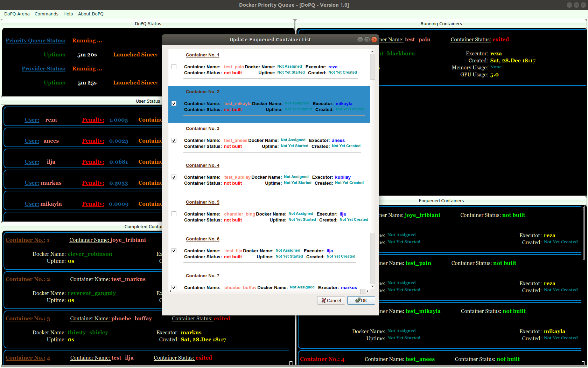The width and height of the screenshot is (588, 368).
Task: Uncheck the test_ilja container checkbox
Action: coord(174,251)
